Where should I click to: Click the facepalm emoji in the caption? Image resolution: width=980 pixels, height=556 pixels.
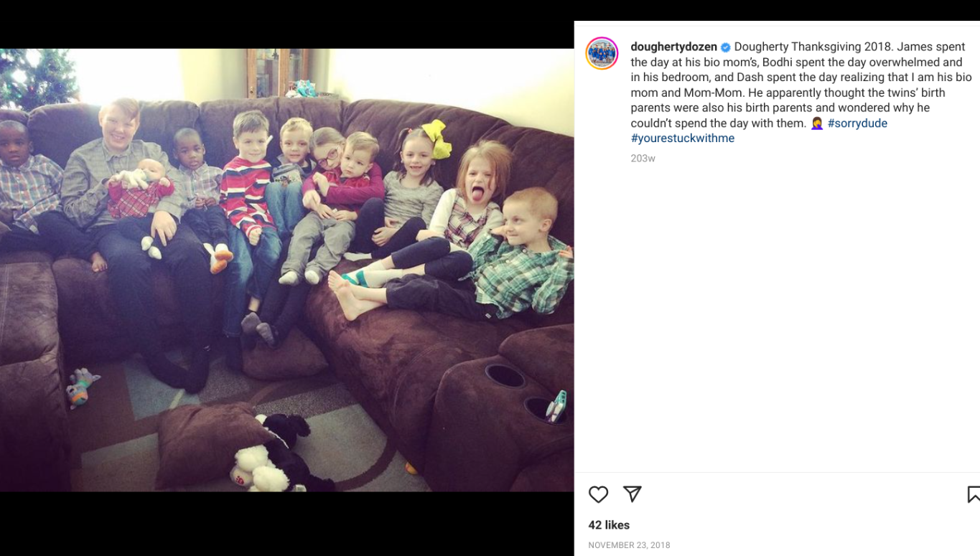pos(817,123)
